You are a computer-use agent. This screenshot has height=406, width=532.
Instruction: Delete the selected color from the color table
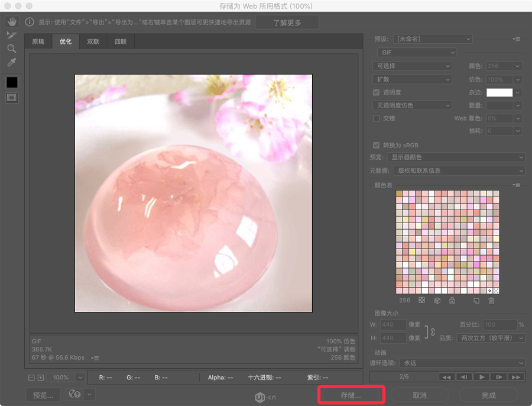491,301
